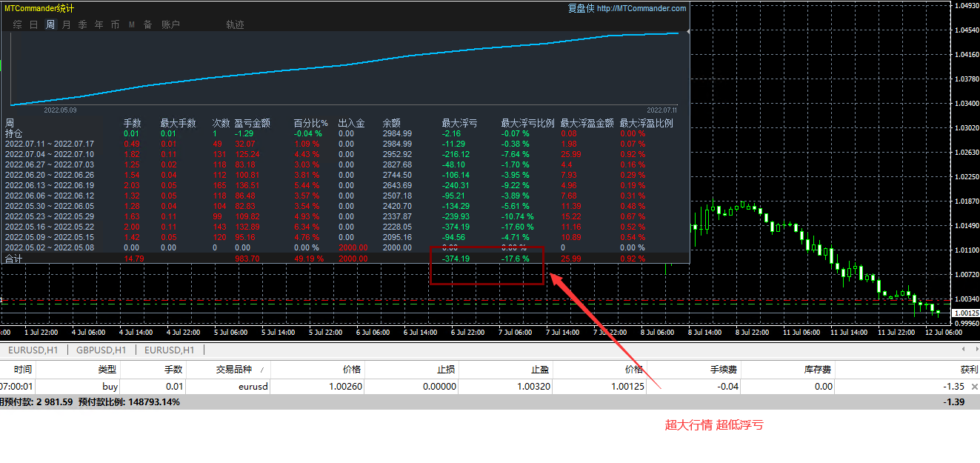980x463 pixels.
Task: Click the 百分比% column header
Action: pyautogui.click(x=310, y=123)
